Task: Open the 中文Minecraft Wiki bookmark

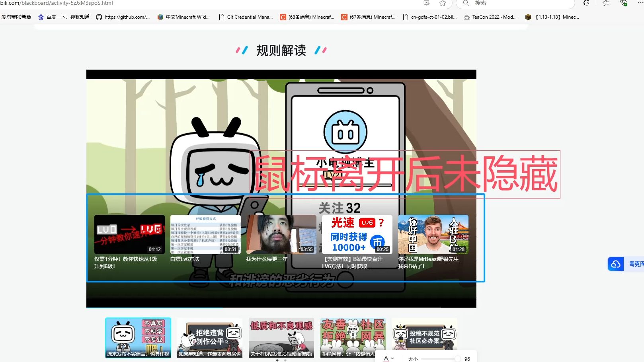Action: [x=183, y=17]
